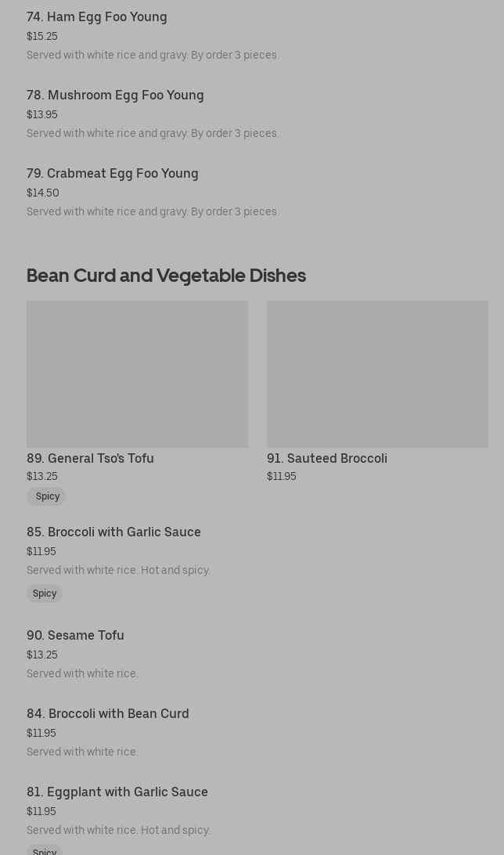Open the 74. Ham Egg Foo Young item
Viewport: 504px width, 855px height.
pyautogui.click(x=97, y=16)
